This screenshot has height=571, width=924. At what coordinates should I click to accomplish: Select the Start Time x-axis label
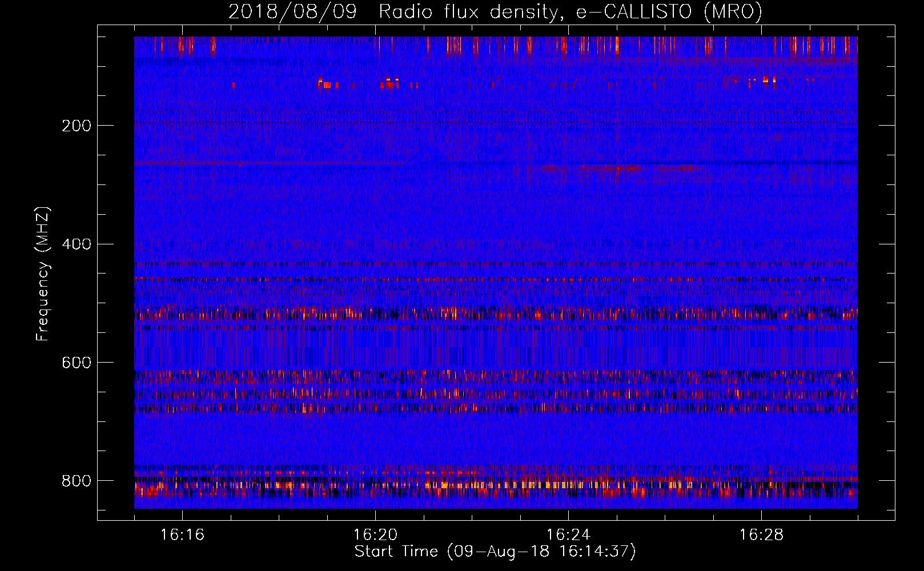[495, 552]
